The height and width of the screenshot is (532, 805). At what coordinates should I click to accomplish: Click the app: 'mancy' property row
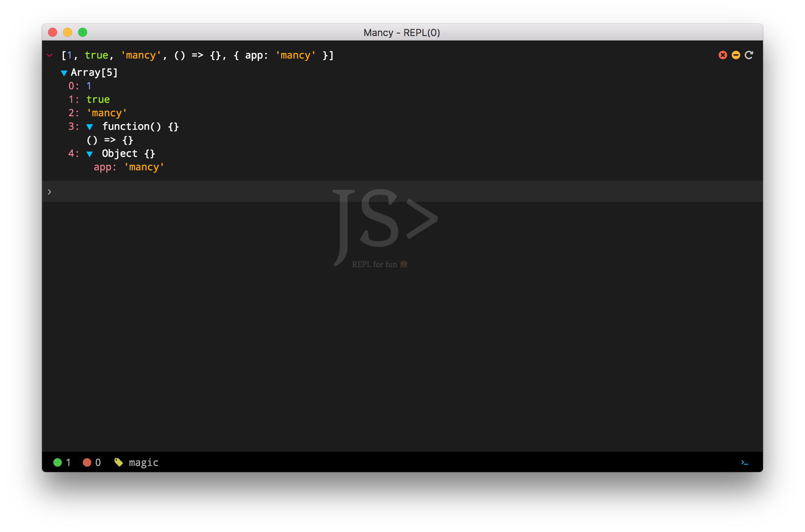pos(128,167)
